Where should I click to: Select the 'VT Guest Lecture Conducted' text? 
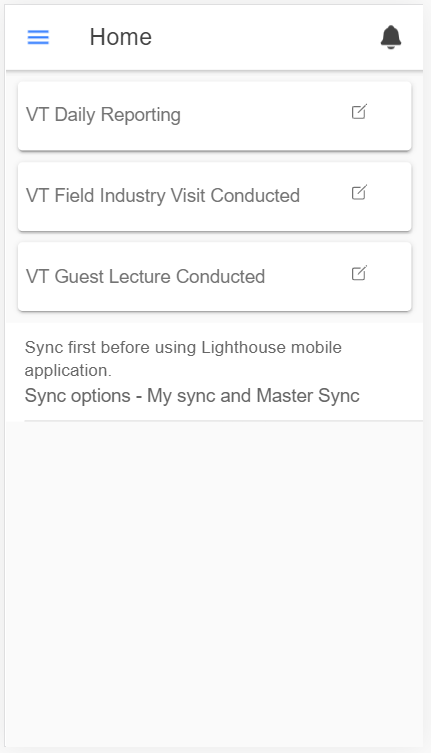145,276
